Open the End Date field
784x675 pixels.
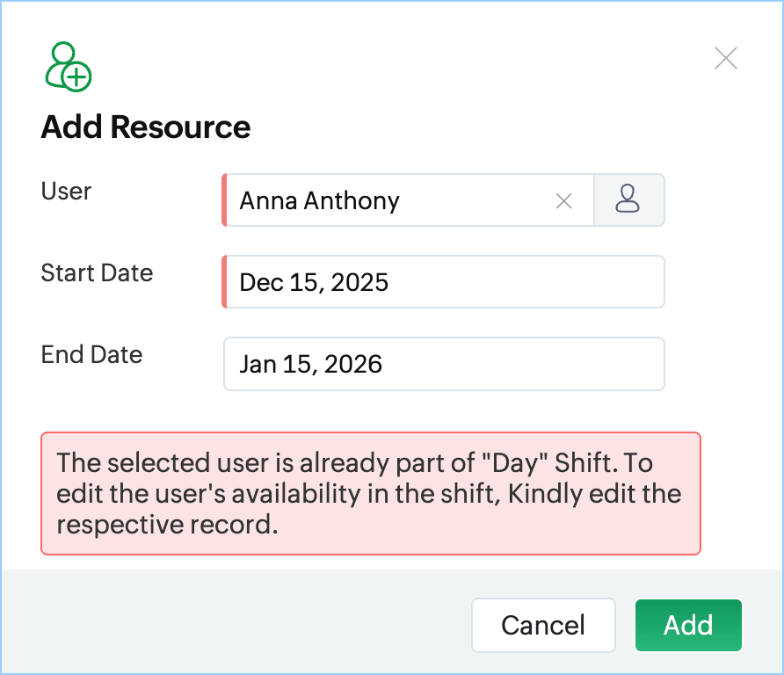pos(444,364)
